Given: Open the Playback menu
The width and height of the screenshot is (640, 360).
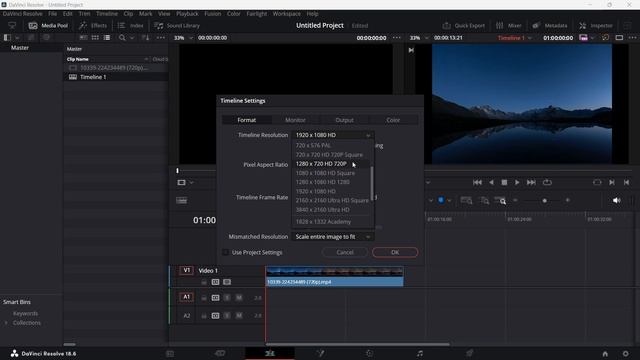Looking at the screenshot, I should click(x=187, y=14).
